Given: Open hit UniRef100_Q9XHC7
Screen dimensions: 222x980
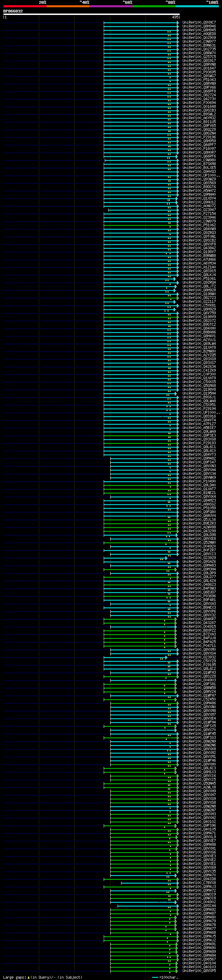Looking at the screenshot, I should 199,23.
